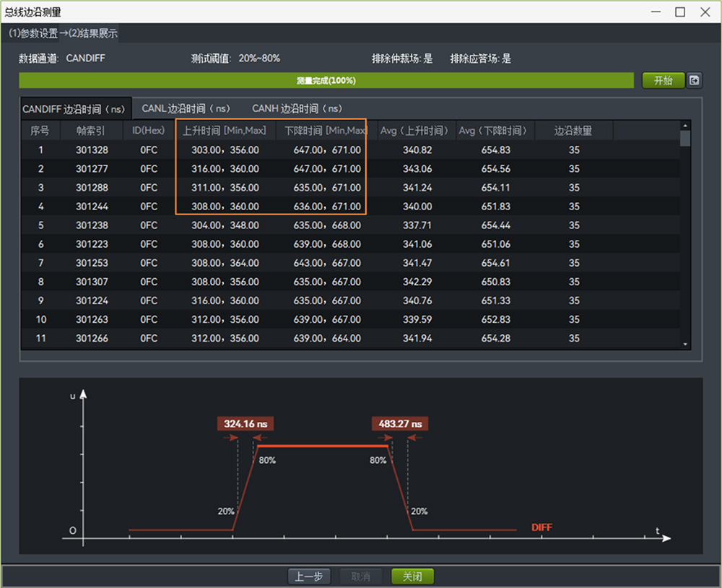
Task: Click the table scrollbar up arrow
Action: [x=685, y=126]
